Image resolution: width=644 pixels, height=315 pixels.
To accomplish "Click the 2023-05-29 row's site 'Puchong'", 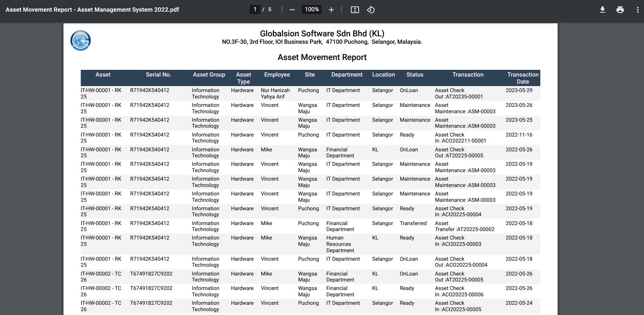I will pyautogui.click(x=308, y=90).
